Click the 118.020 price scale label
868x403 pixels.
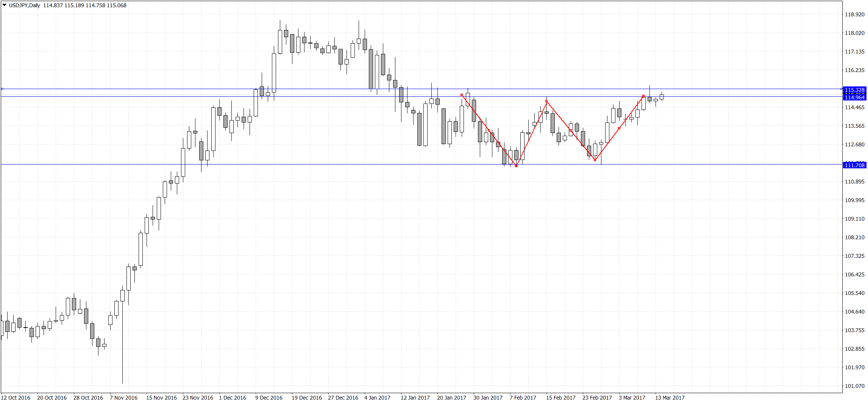tap(855, 33)
